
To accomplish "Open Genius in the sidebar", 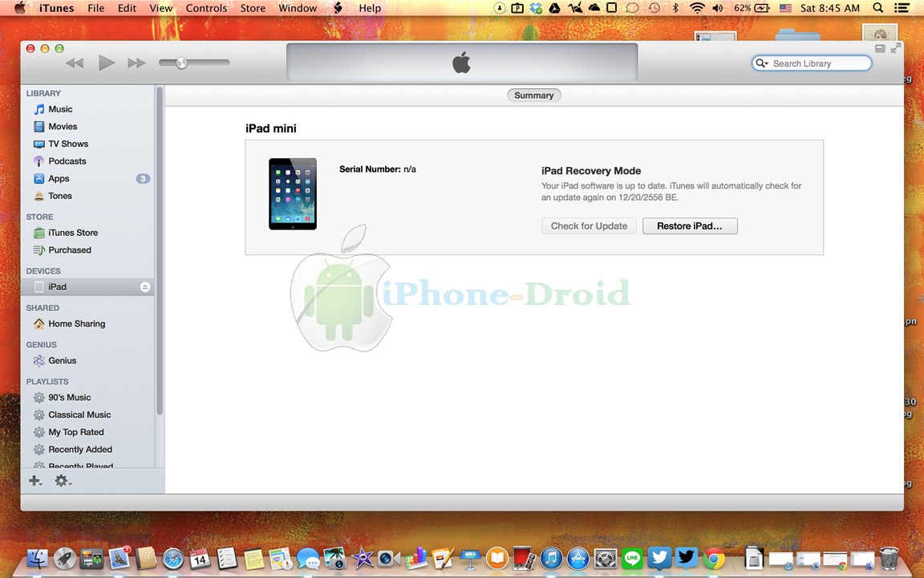I will 62,361.
